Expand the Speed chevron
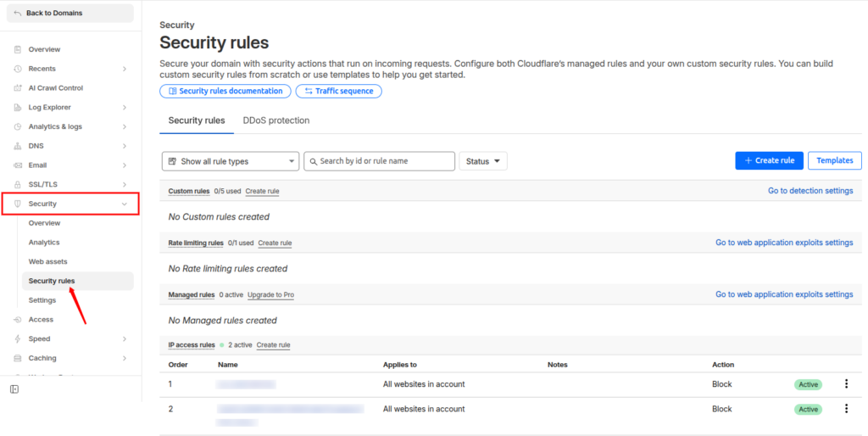Viewport: 868px width, 436px height. (x=125, y=339)
